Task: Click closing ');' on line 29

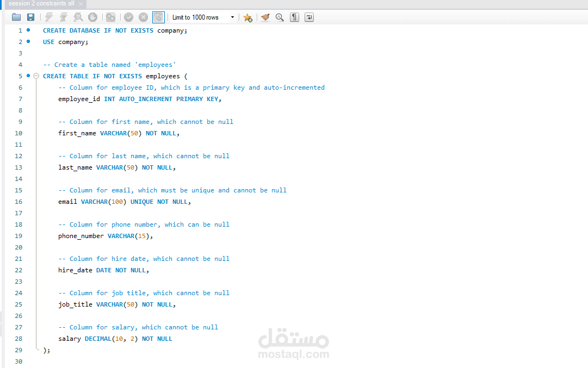Action: pyautogui.click(x=46, y=351)
